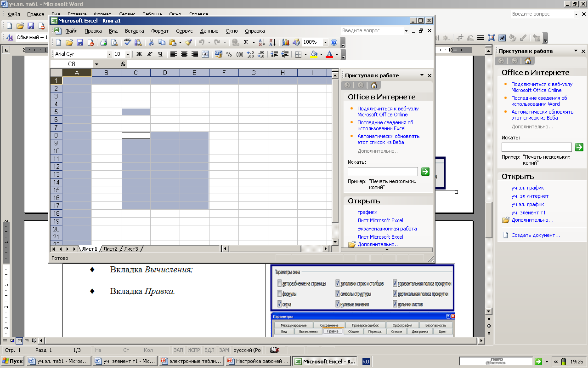
Task: Open the Данные menu in Excel
Action: pos(209,31)
